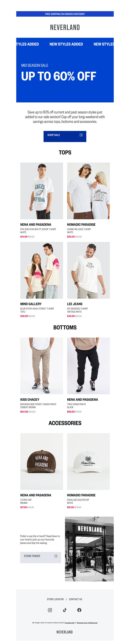Open the Facebook icon in footer
This screenshot has height=644, width=130.
point(79,610)
